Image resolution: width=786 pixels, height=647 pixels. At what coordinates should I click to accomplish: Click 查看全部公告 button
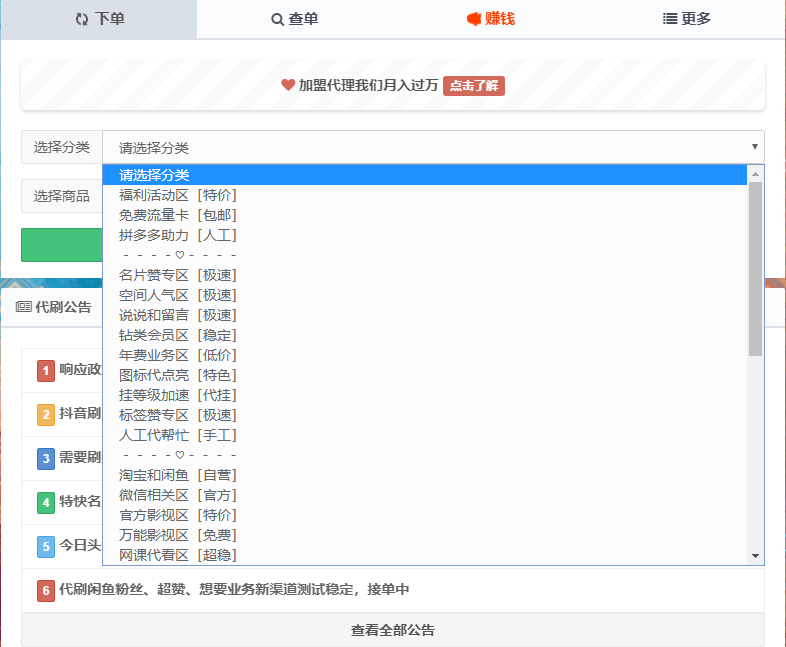click(392, 630)
